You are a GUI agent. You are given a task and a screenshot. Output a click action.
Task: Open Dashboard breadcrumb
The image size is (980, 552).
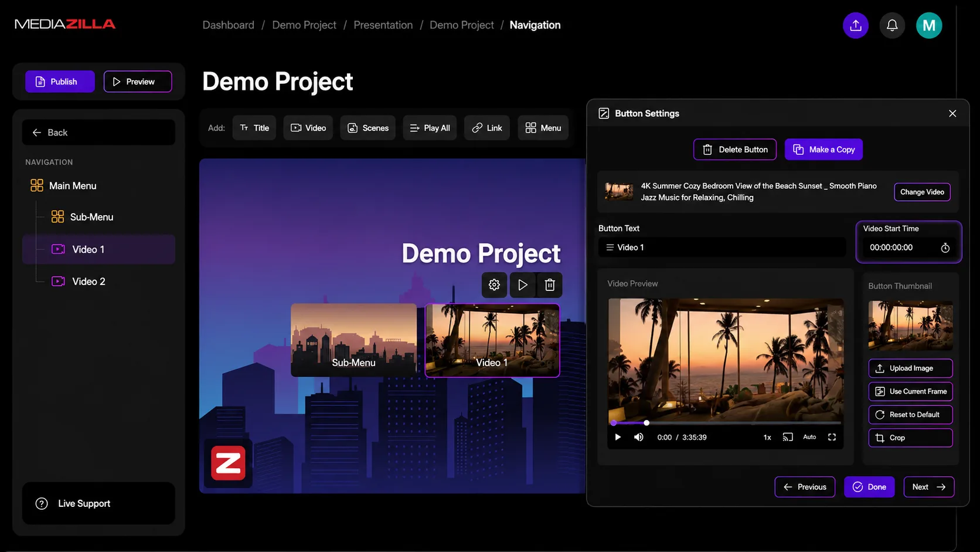[x=229, y=25]
